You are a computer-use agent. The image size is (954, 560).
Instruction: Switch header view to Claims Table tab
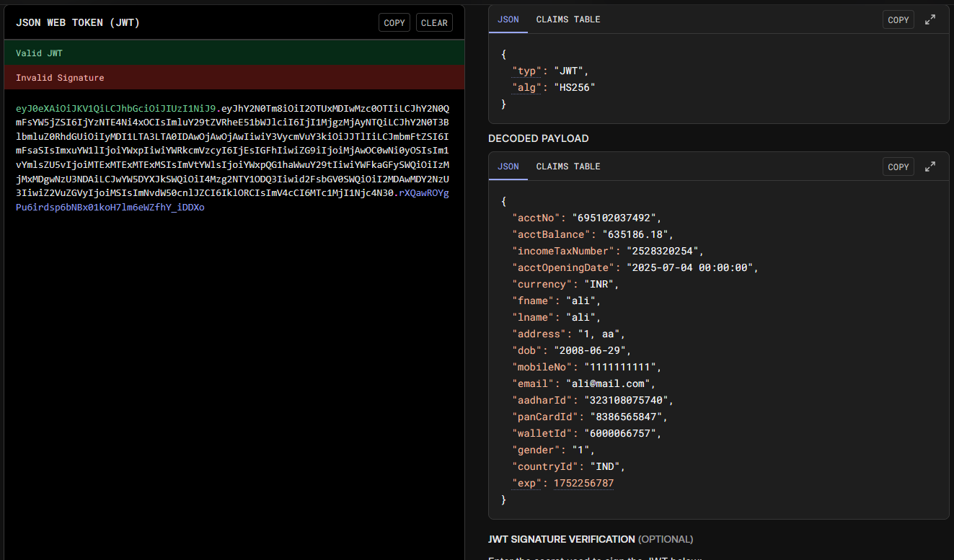pyautogui.click(x=567, y=19)
